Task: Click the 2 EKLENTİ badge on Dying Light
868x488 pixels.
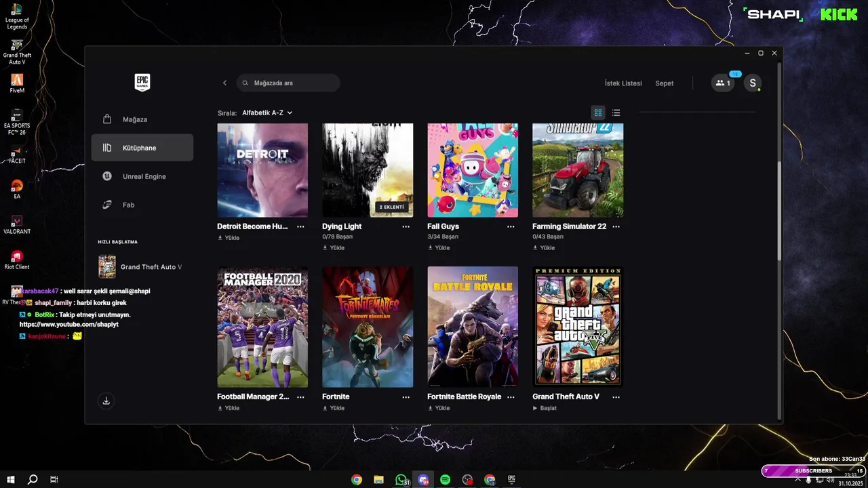Action: click(393, 207)
